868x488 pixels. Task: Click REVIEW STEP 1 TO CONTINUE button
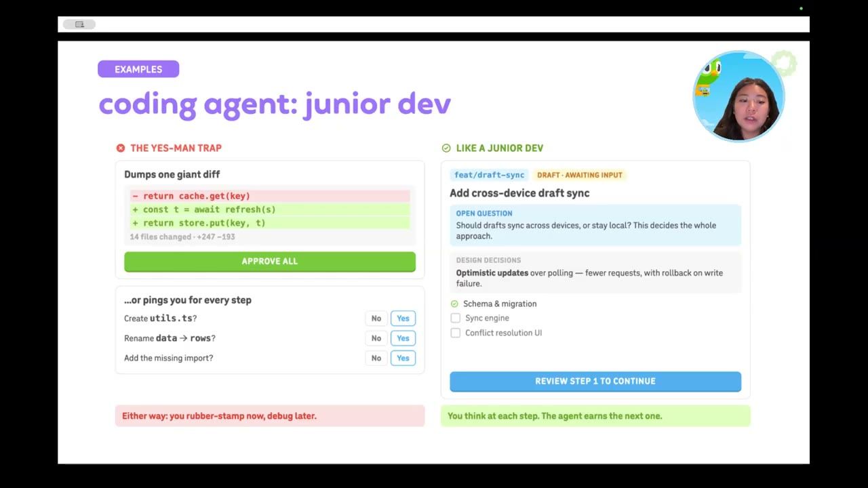click(x=595, y=381)
